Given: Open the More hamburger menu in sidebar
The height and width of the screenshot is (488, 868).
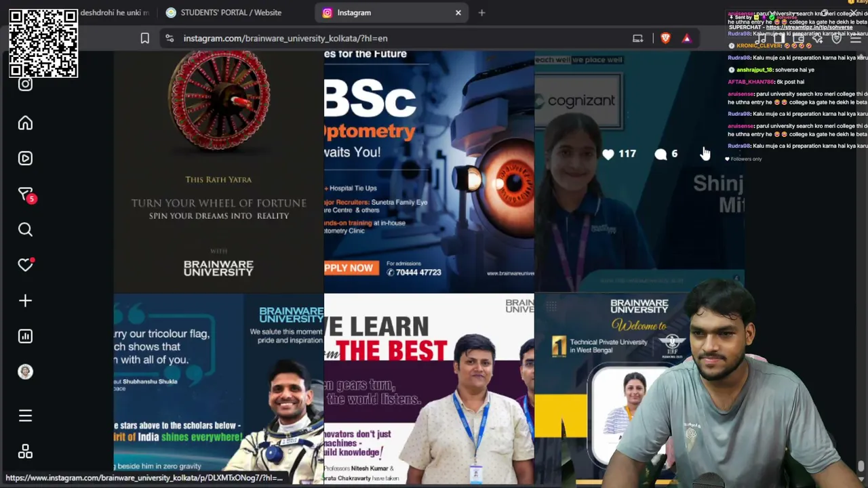Looking at the screenshot, I should pos(25,416).
